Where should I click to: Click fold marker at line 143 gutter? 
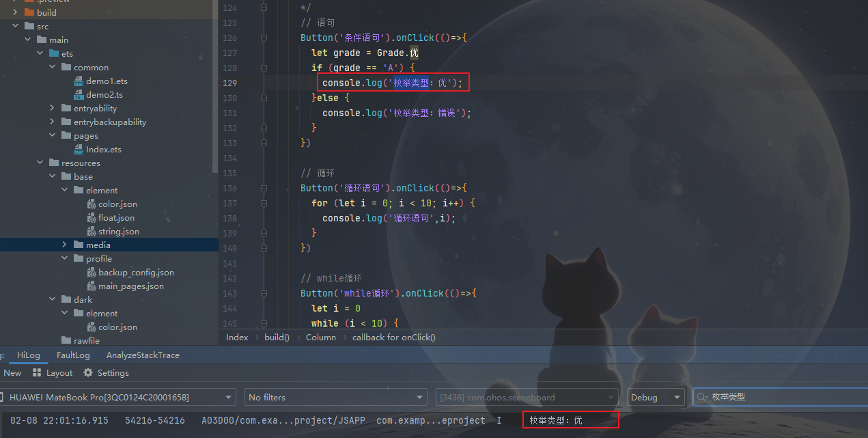point(264,294)
